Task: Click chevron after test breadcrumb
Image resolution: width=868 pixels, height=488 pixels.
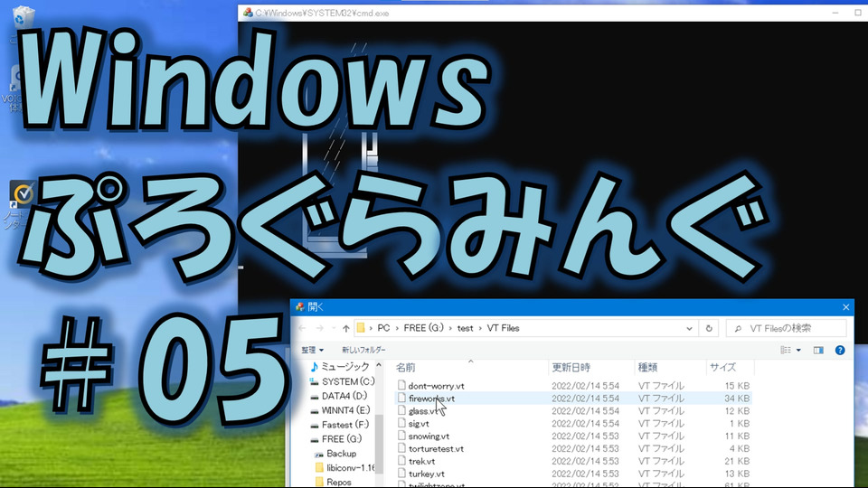Action: 480,329
